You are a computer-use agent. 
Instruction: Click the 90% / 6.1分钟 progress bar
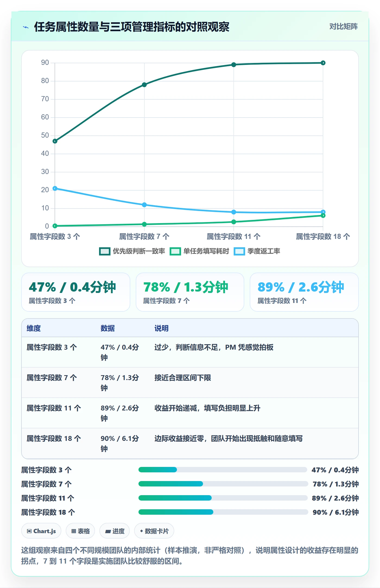(x=223, y=512)
